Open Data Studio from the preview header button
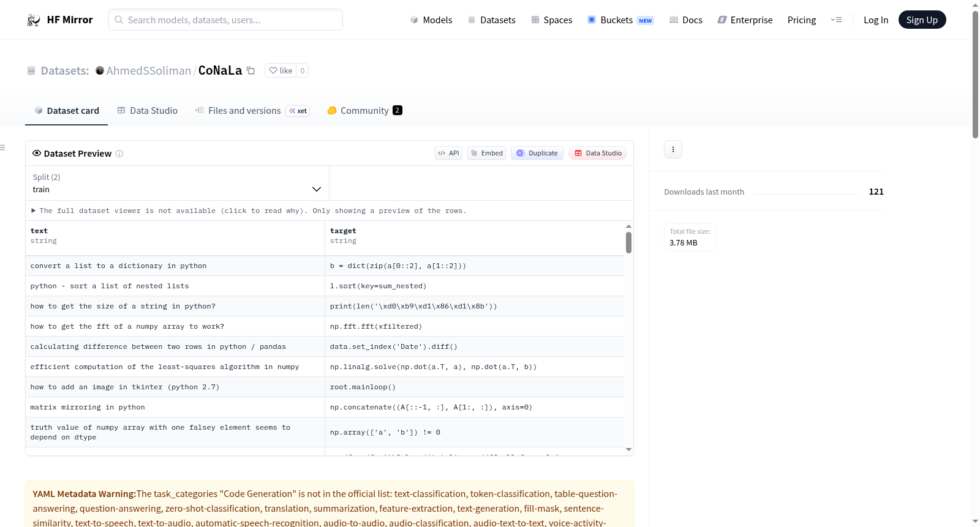This screenshot has width=980, height=527. 598,153
